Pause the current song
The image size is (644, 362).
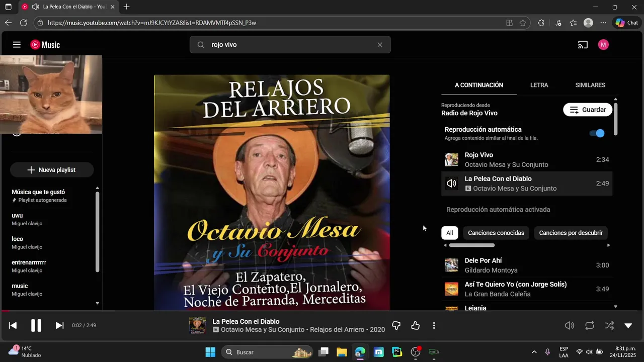[x=36, y=325]
